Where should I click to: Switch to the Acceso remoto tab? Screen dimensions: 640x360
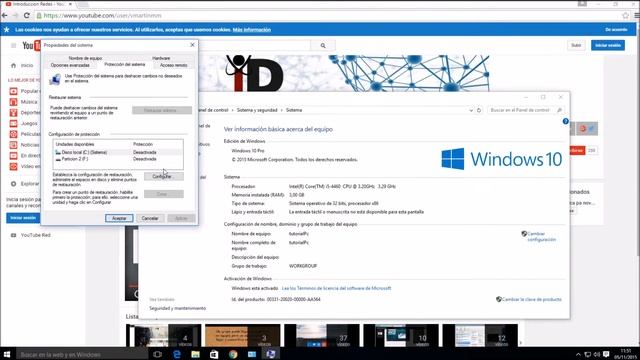tap(173, 65)
